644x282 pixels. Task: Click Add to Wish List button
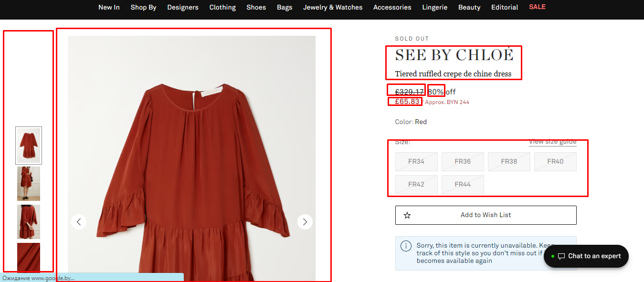click(486, 215)
